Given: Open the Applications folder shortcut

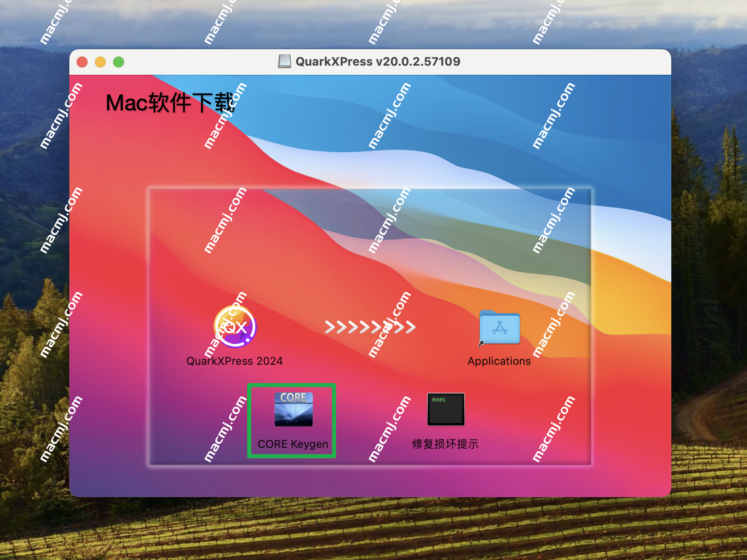Looking at the screenshot, I should point(499,327).
